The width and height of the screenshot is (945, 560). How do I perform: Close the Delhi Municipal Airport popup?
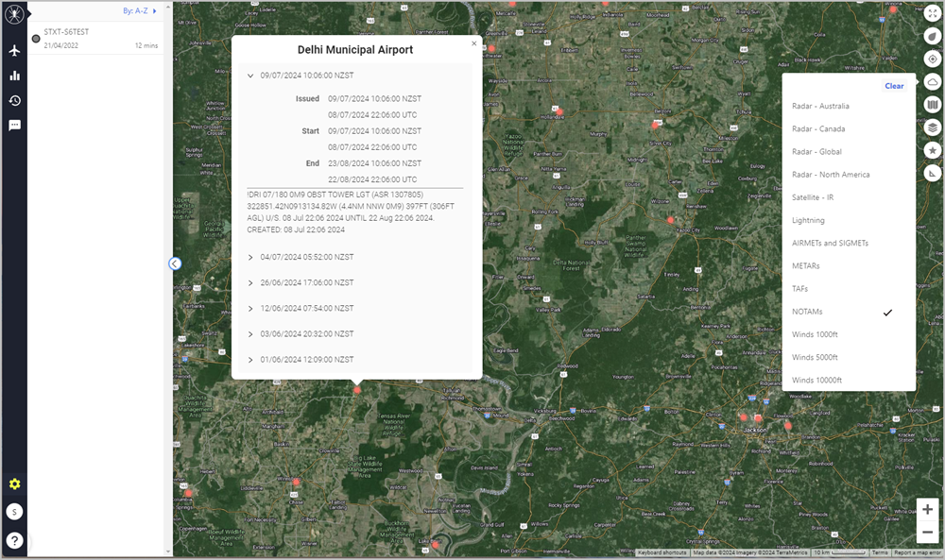coord(473,43)
